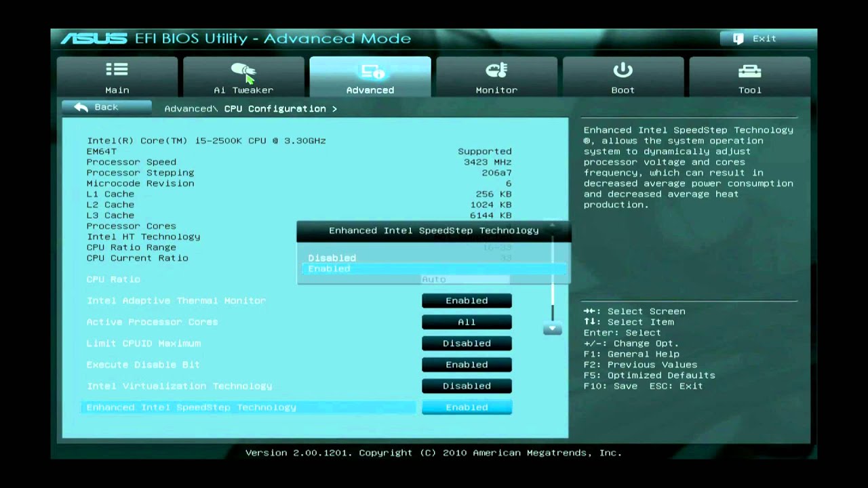Click the F5: Optimized Defaults hint

(x=649, y=375)
